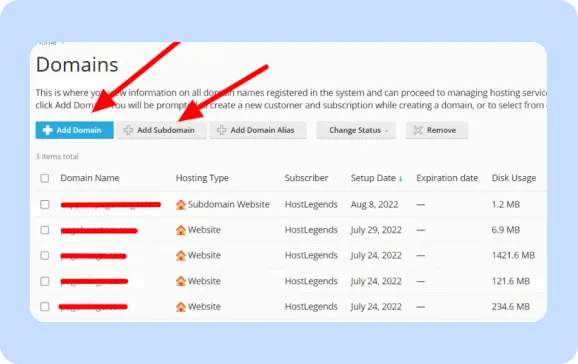Sort by Expiration date column

point(447,178)
